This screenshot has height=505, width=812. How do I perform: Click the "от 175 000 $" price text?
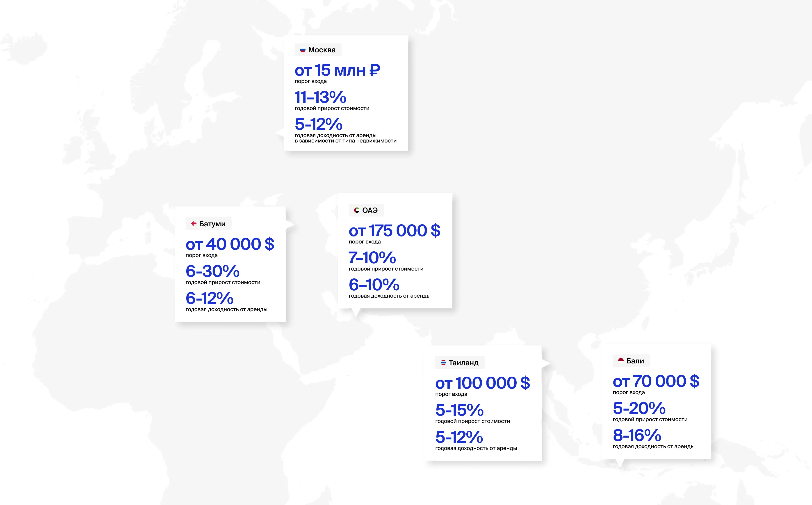click(394, 231)
